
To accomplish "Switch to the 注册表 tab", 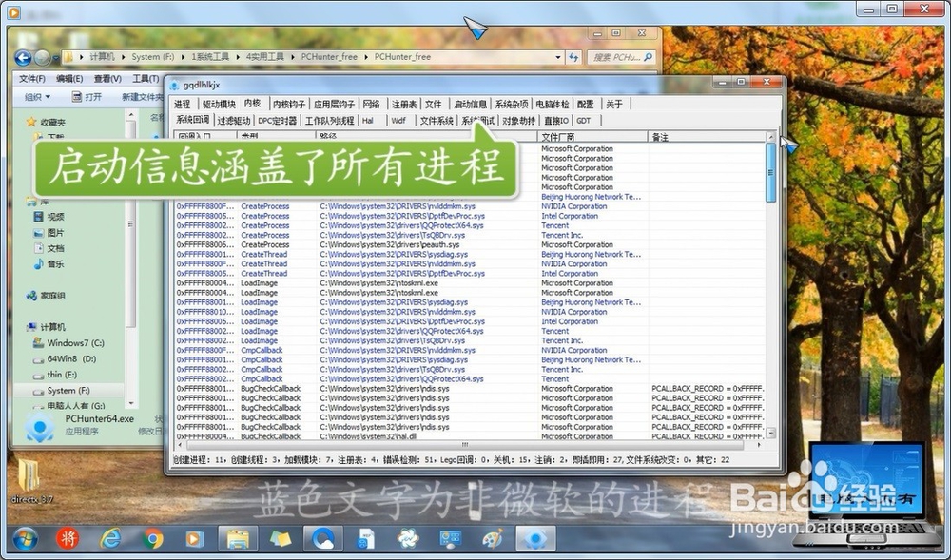I will (404, 105).
